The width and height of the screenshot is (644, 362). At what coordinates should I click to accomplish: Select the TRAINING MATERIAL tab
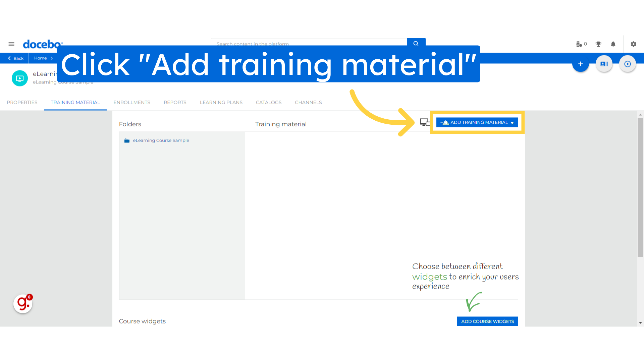click(75, 102)
